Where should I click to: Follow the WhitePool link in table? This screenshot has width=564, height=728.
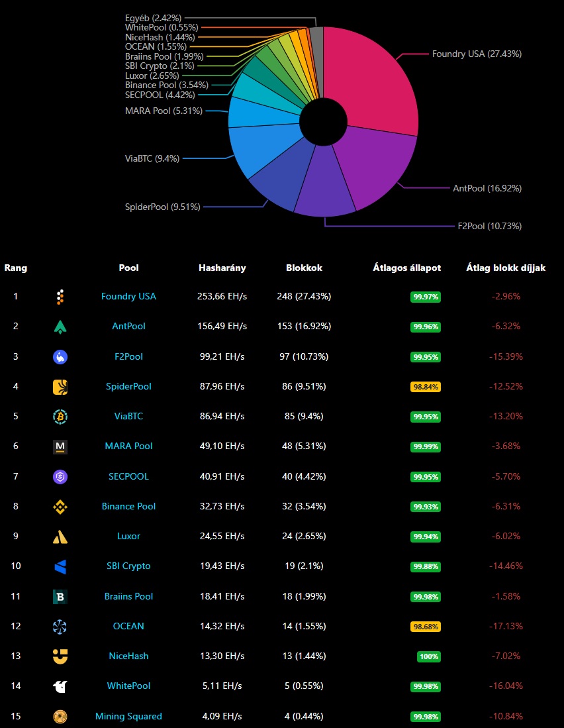coord(128,686)
